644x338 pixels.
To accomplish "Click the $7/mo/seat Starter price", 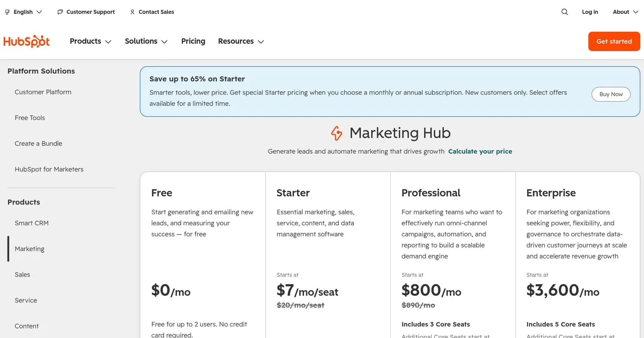I will (307, 291).
